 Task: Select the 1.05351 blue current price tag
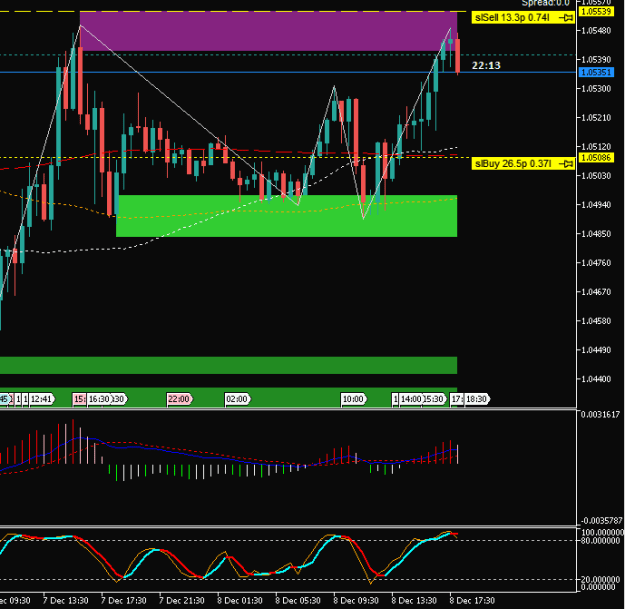596,73
